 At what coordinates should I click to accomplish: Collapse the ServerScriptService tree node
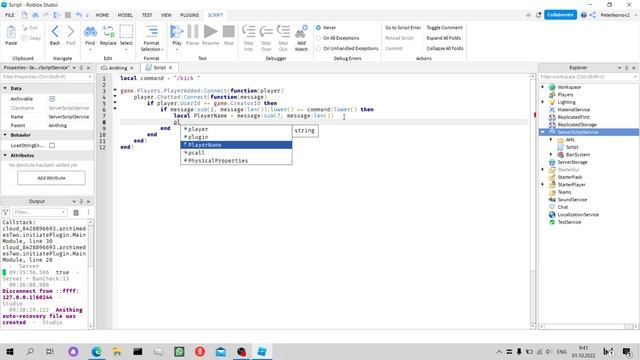click(542, 132)
